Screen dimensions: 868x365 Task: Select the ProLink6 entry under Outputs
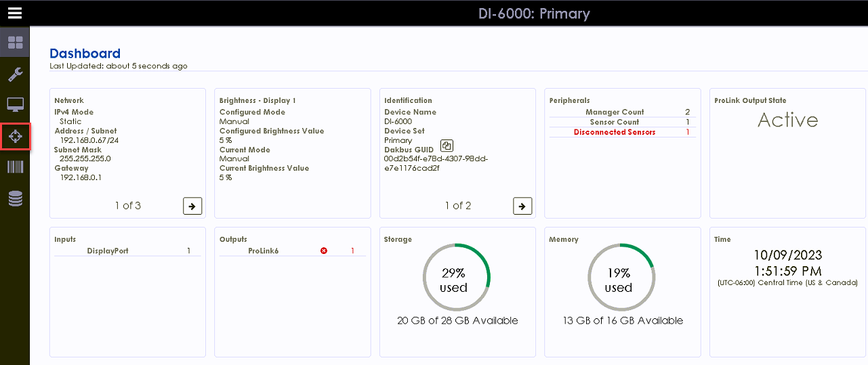[x=264, y=251]
